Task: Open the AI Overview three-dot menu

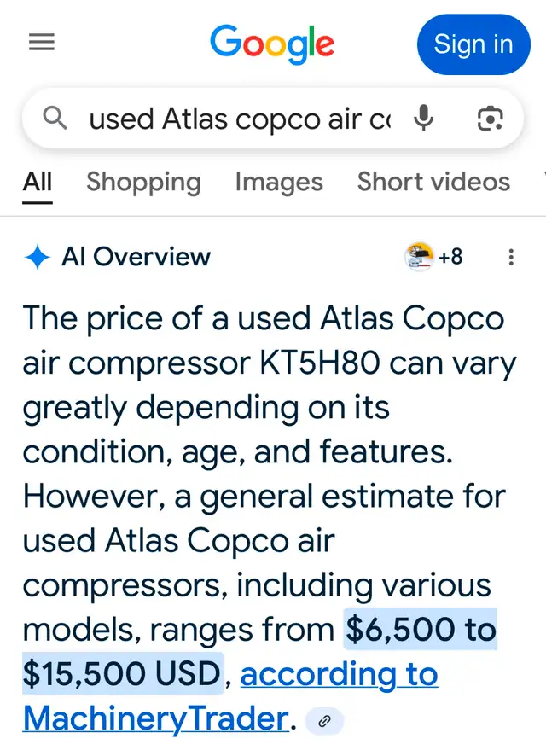Action: (x=511, y=257)
